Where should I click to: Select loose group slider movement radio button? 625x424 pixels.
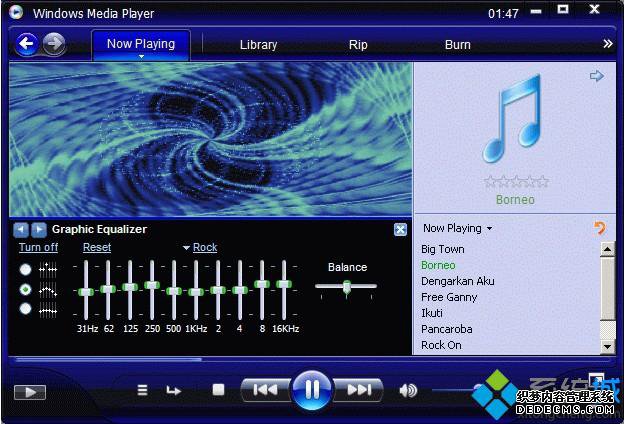click(x=26, y=290)
